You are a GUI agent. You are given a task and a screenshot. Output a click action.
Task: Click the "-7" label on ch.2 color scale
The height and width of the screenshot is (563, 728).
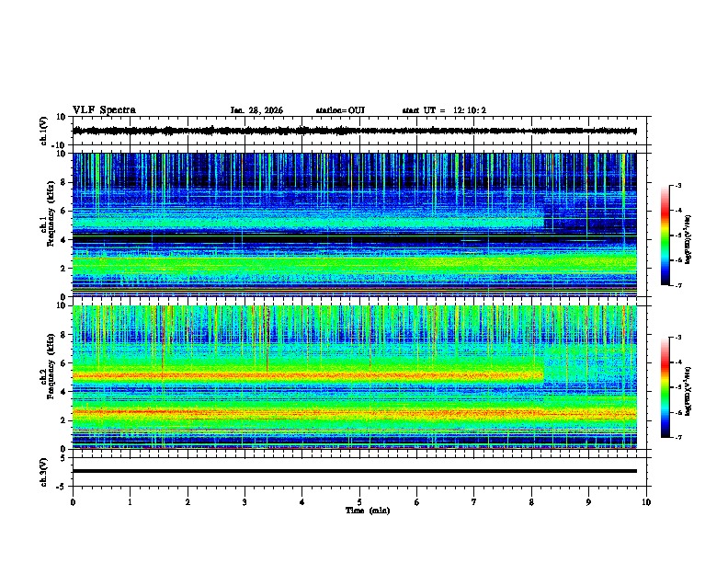tap(677, 437)
